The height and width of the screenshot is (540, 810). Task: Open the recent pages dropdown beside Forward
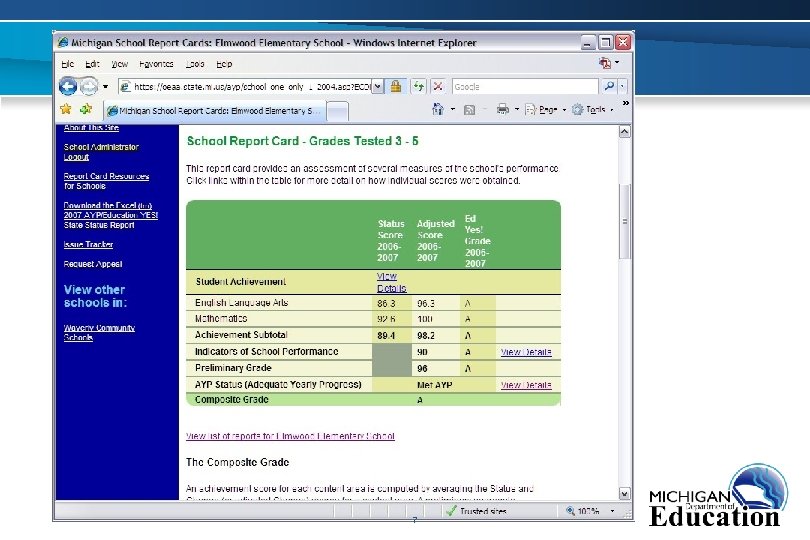[x=105, y=87]
